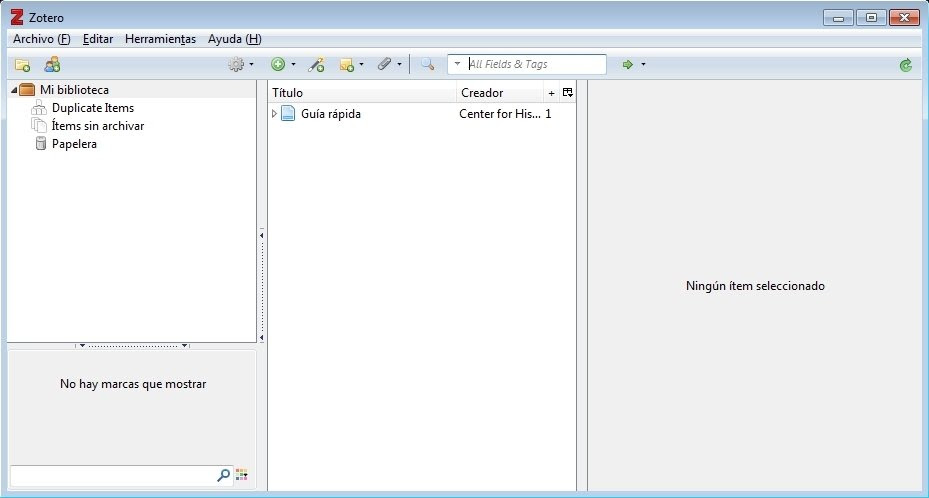Toggle colored tags display icon
929x498 pixels.
tap(242, 474)
